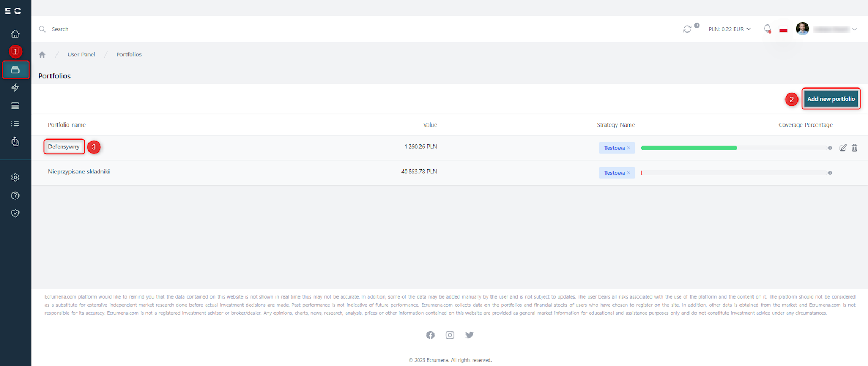Delete the Defensywny portfolio with trash icon
The image size is (868, 366).
(x=854, y=148)
